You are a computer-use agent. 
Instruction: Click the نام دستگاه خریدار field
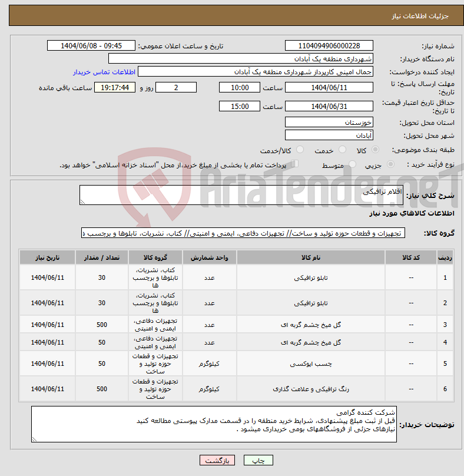(x=241, y=58)
